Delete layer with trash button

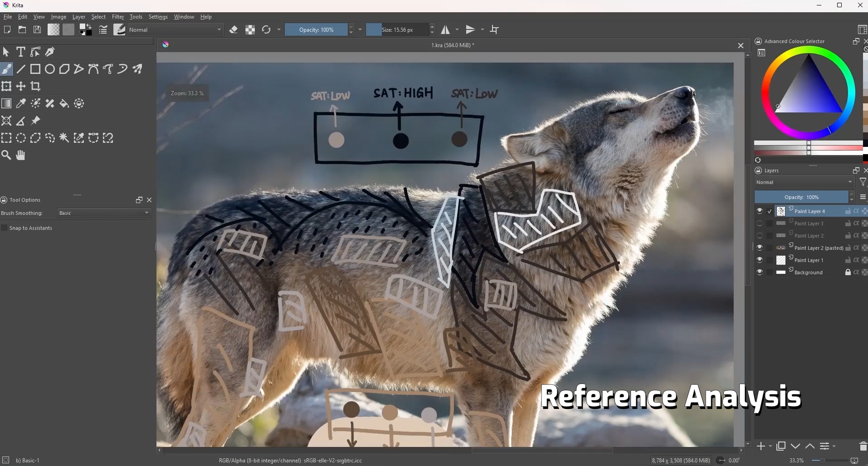pos(863,447)
